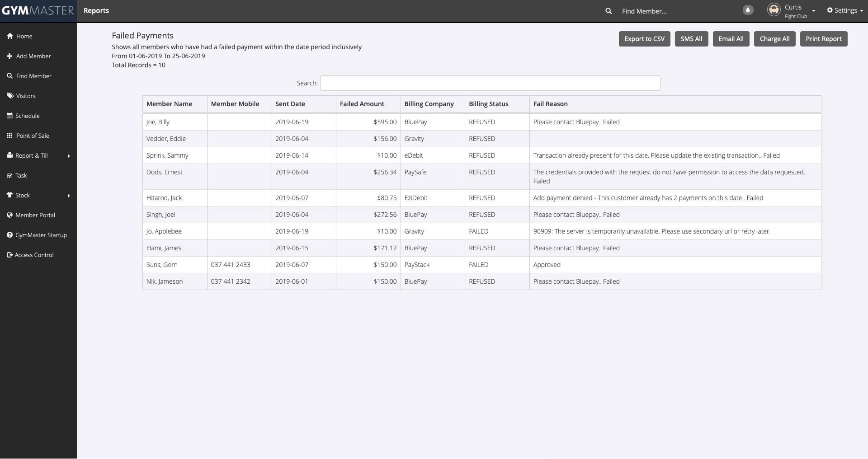Click the Task checkbox icon in sidebar

(9, 175)
